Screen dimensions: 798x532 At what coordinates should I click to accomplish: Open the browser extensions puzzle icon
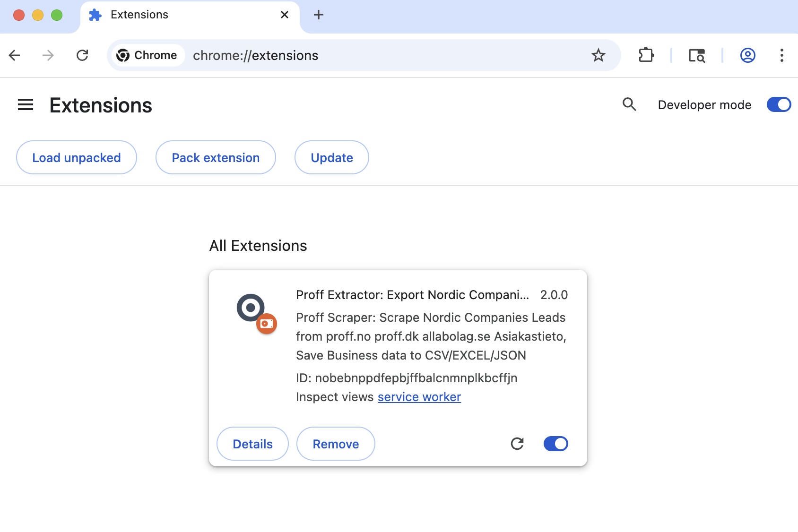[646, 55]
